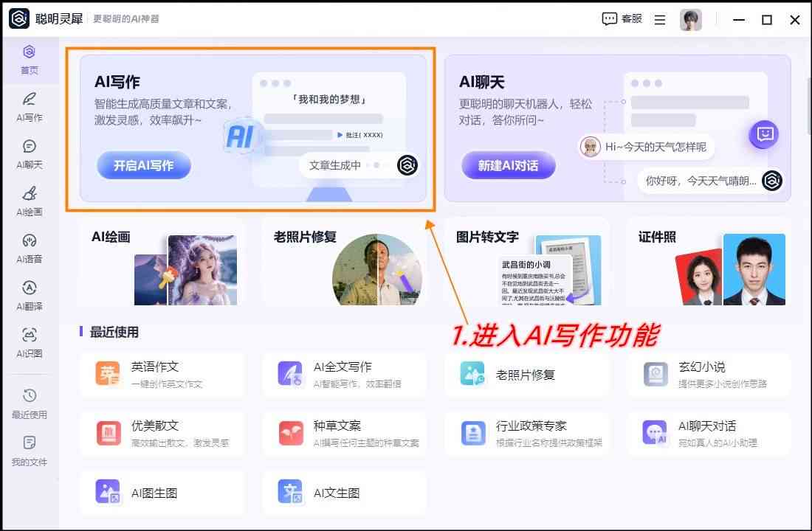Open the 玄幻小说 recent item

[x=709, y=374]
